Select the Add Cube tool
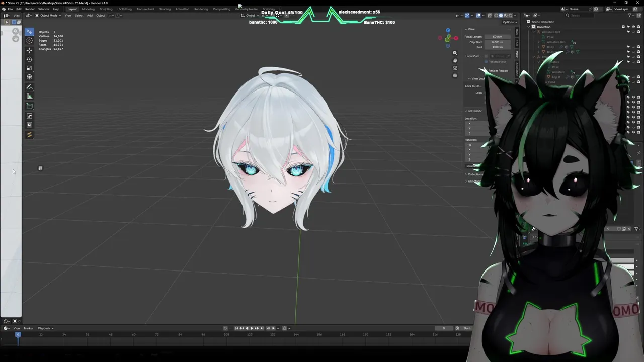 pyautogui.click(x=29, y=106)
